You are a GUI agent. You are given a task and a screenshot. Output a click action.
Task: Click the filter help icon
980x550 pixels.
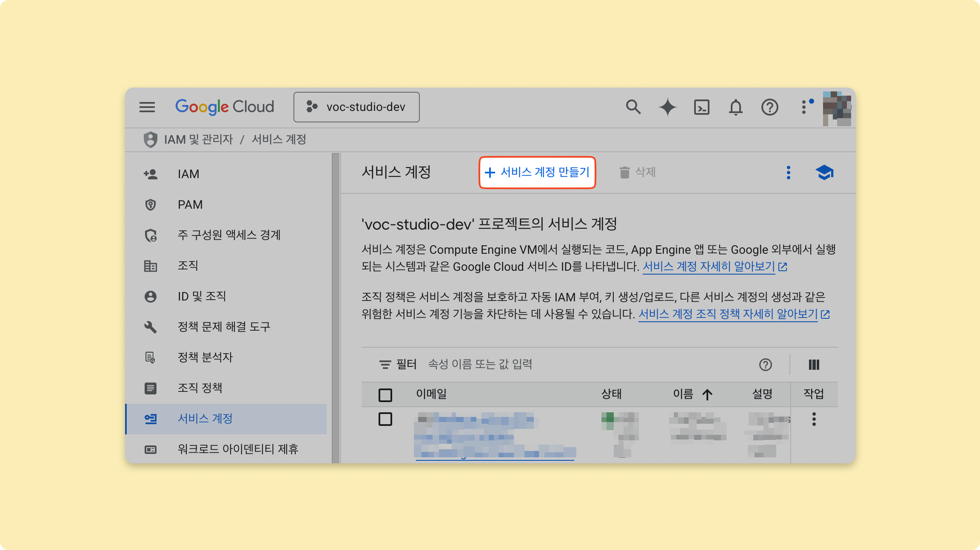[765, 365]
